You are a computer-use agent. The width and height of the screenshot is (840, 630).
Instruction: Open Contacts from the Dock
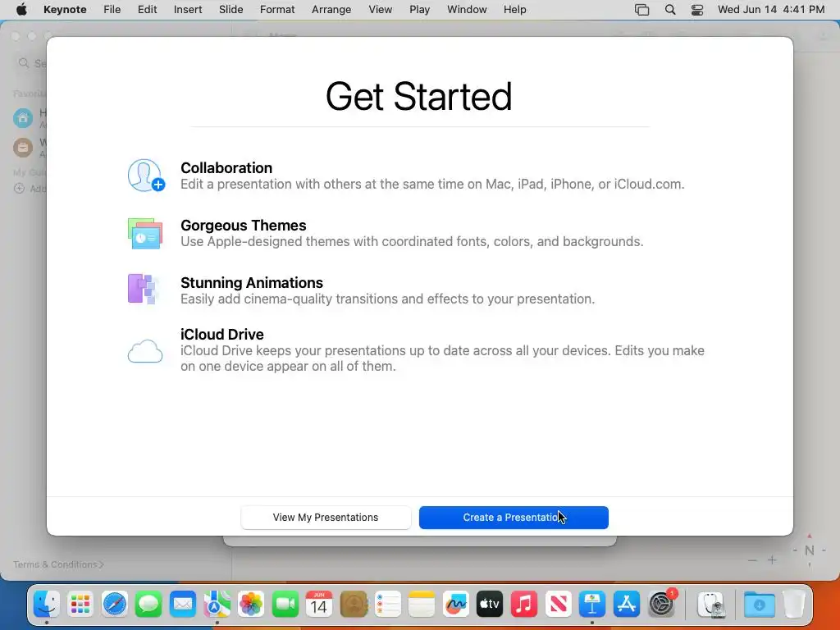pos(354,605)
